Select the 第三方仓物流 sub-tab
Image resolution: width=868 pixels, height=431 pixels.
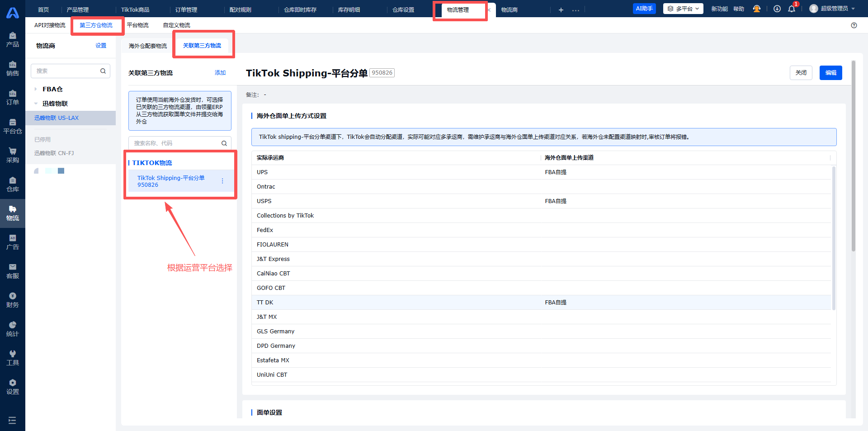point(96,25)
